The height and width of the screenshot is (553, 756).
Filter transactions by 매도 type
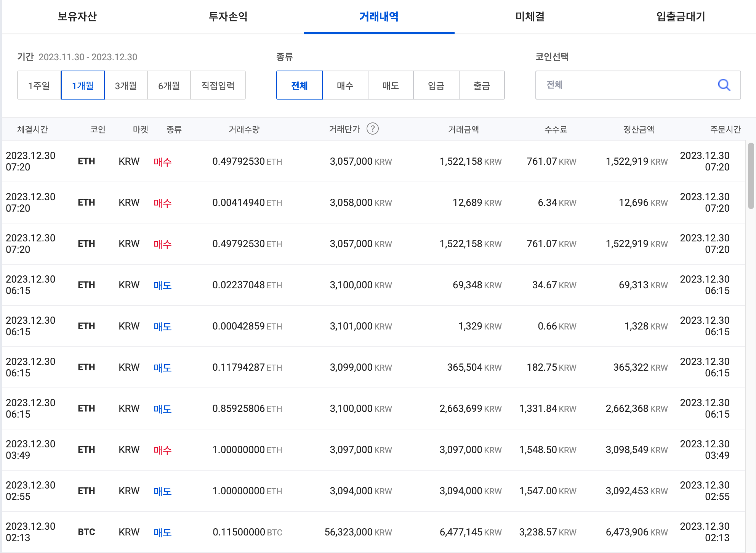pyautogui.click(x=391, y=85)
